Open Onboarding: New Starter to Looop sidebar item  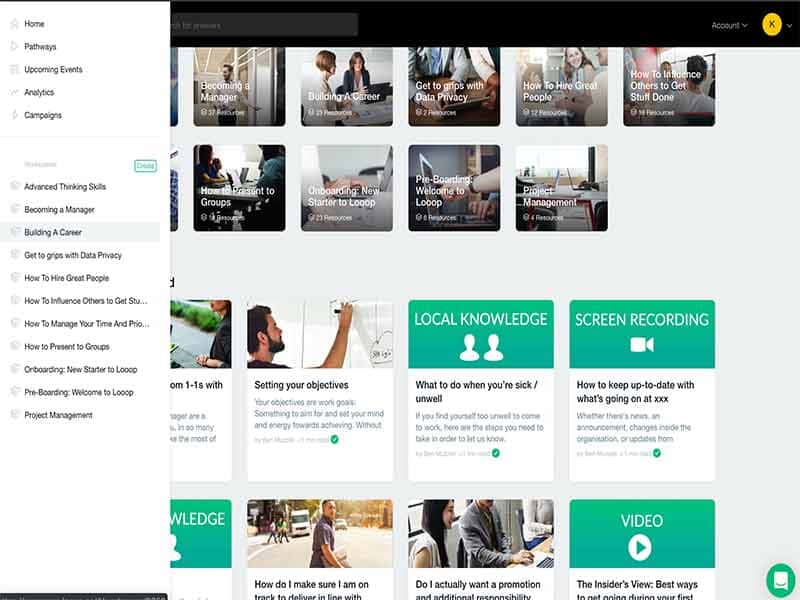(81, 369)
